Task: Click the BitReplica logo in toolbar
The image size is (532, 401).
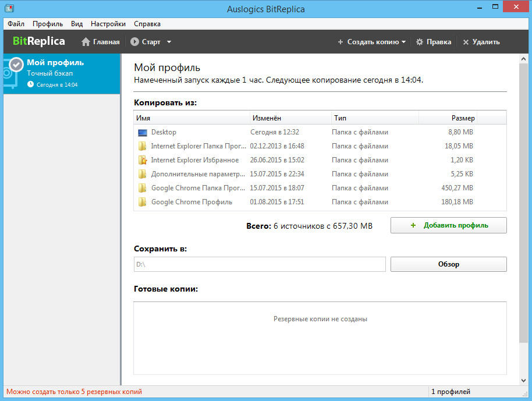Action: (38, 41)
